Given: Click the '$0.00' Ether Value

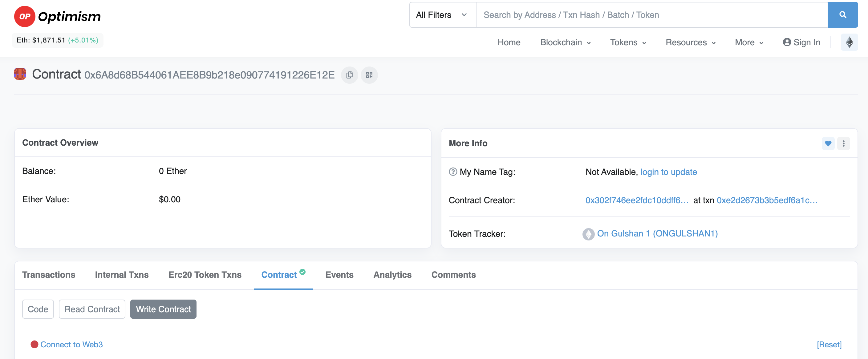Looking at the screenshot, I should click(x=169, y=200).
